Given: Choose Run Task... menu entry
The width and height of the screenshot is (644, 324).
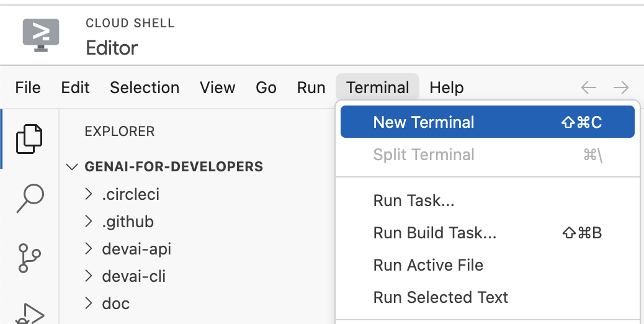Looking at the screenshot, I should (x=414, y=200).
